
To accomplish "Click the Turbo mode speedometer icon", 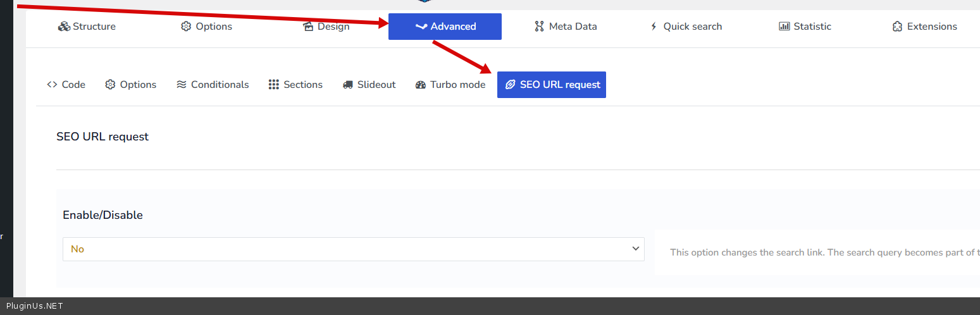I will pos(421,85).
